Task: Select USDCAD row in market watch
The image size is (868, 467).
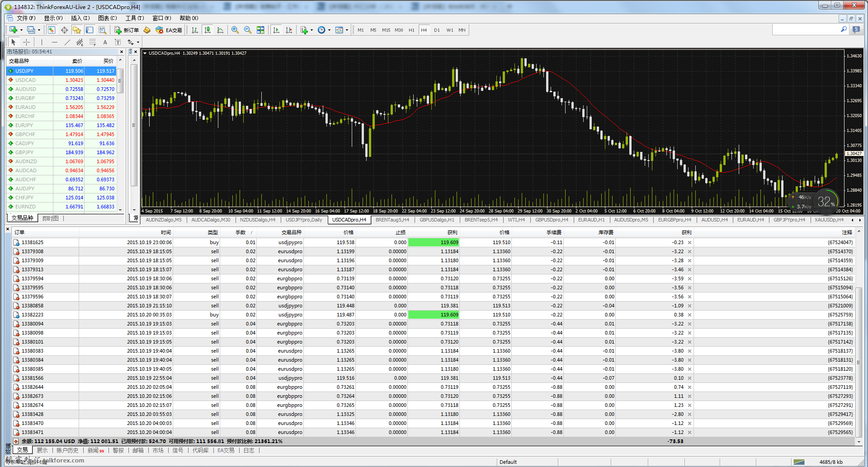Action: [x=61, y=80]
